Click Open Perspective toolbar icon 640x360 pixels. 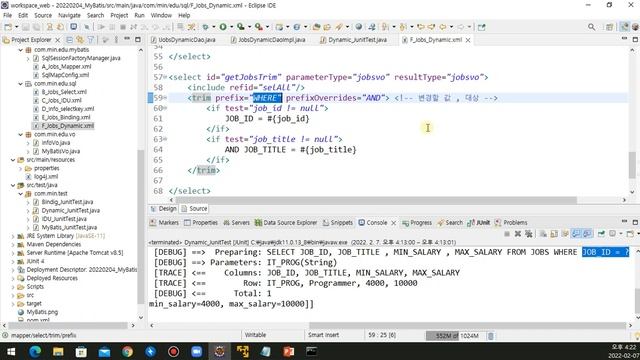click(609, 27)
